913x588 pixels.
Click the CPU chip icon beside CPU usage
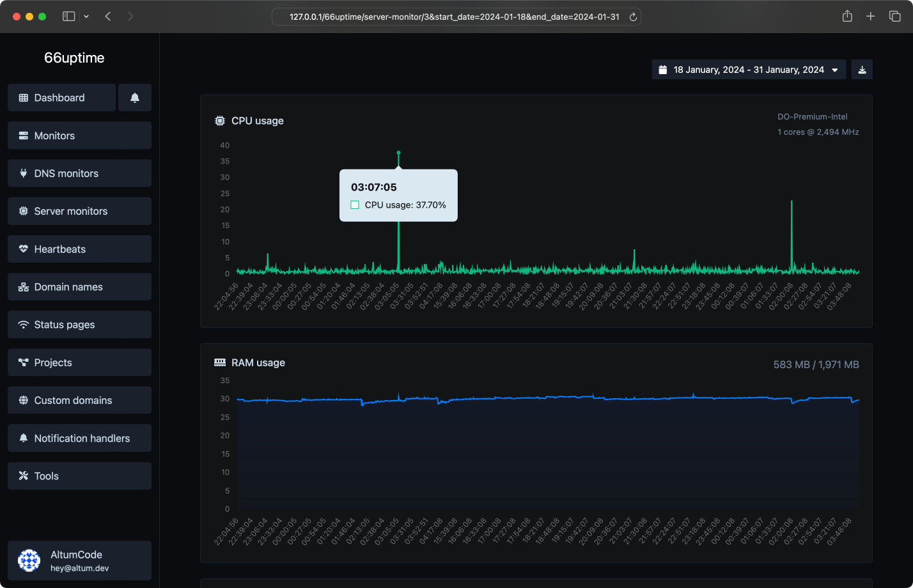tap(219, 120)
